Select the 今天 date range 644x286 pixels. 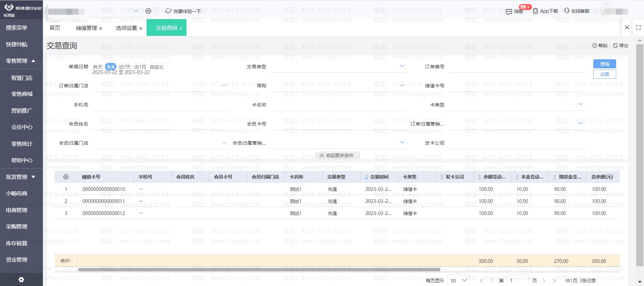click(x=111, y=67)
